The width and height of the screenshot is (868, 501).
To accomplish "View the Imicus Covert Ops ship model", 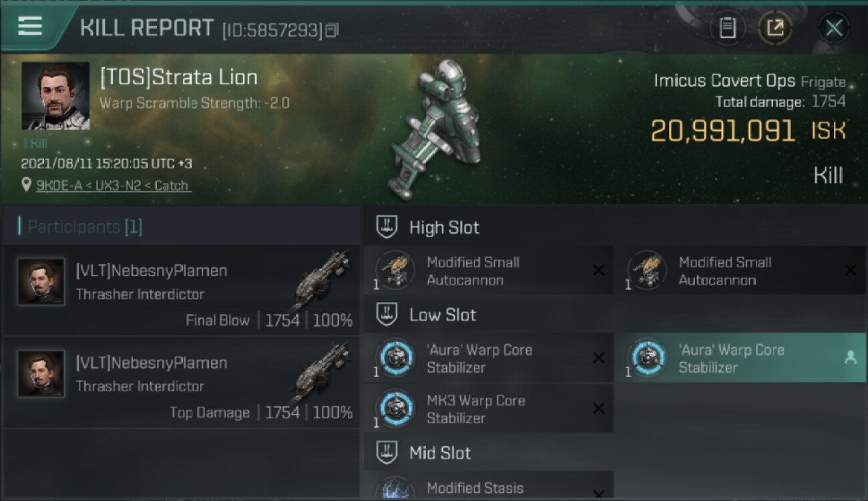I will (x=441, y=129).
